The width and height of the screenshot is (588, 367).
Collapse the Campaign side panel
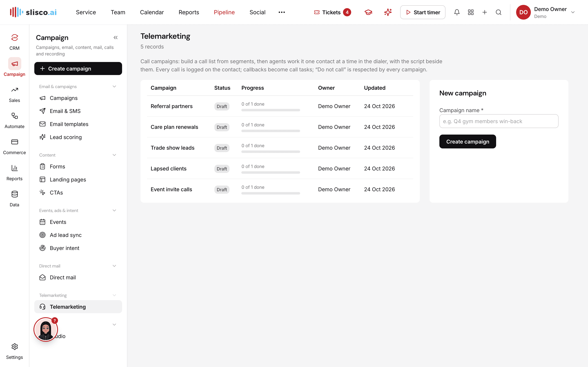[116, 38]
